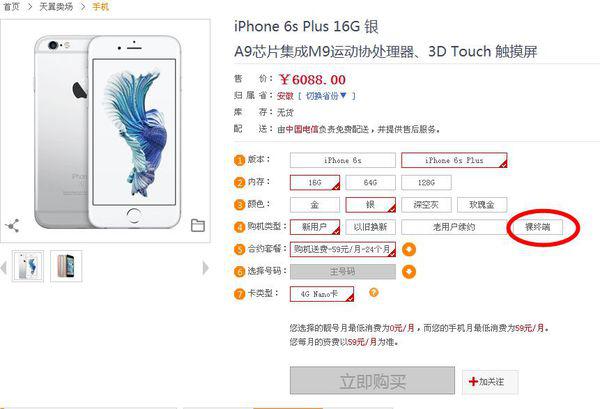The width and height of the screenshot is (600, 409).
Task: Click the folder icon on product image
Action: click(x=197, y=225)
